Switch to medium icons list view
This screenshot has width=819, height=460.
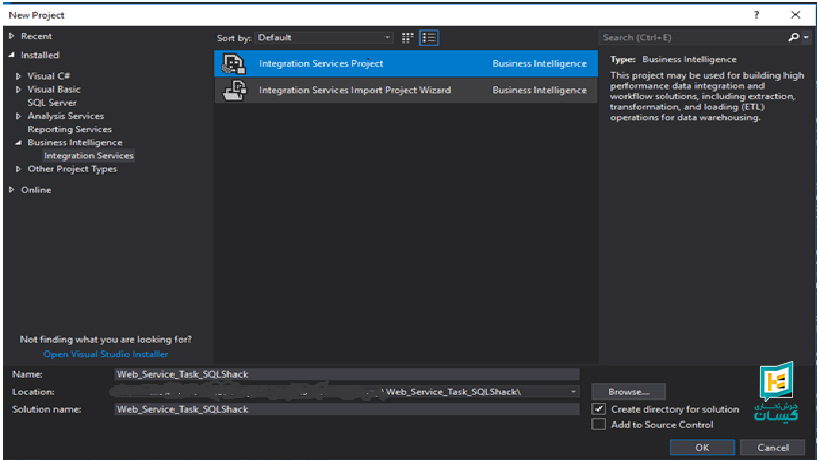(429, 38)
